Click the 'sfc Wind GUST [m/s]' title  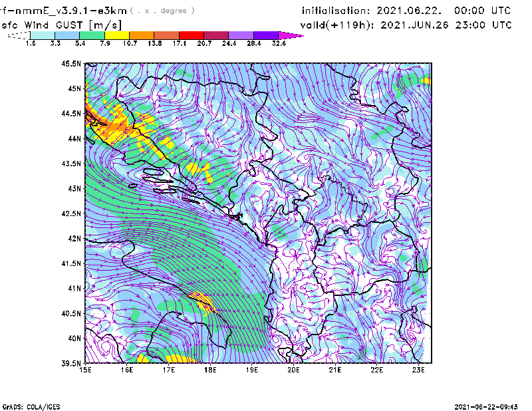(x=61, y=25)
